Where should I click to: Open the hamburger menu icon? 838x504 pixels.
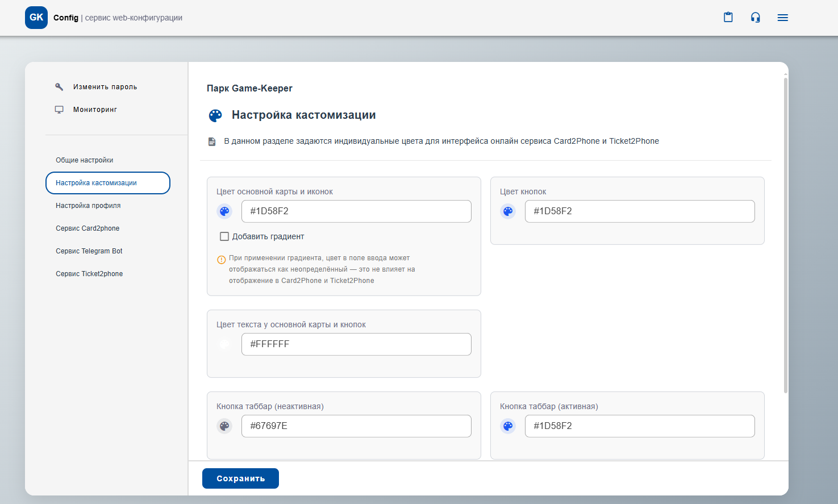[x=782, y=18]
